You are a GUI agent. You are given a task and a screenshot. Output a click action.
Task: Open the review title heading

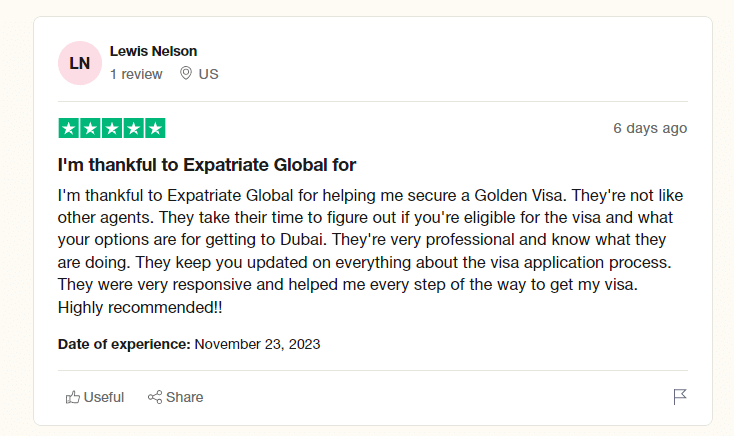pyautogui.click(x=206, y=165)
